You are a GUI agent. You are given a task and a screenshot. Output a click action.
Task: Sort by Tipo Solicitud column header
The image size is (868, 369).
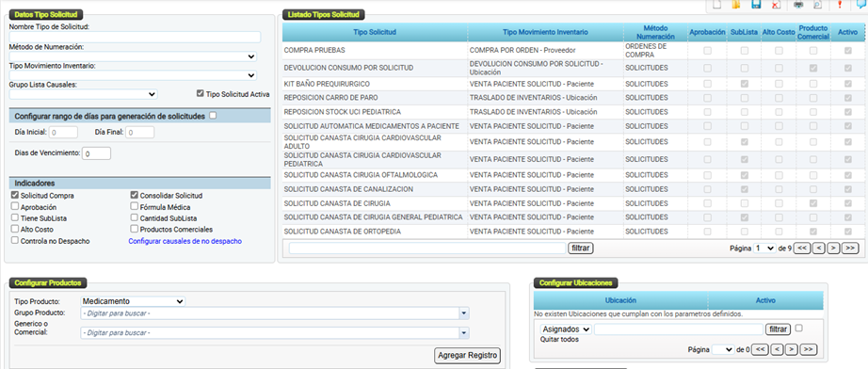[375, 32]
